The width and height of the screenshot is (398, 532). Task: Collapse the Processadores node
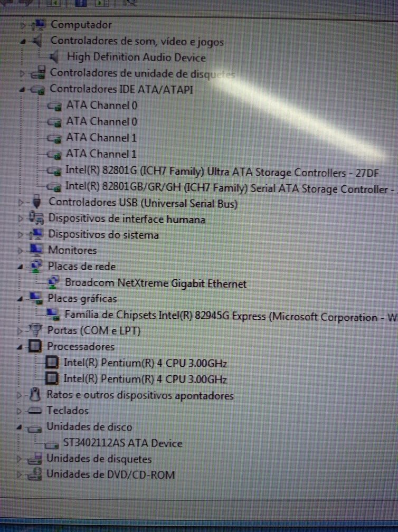(x=20, y=347)
